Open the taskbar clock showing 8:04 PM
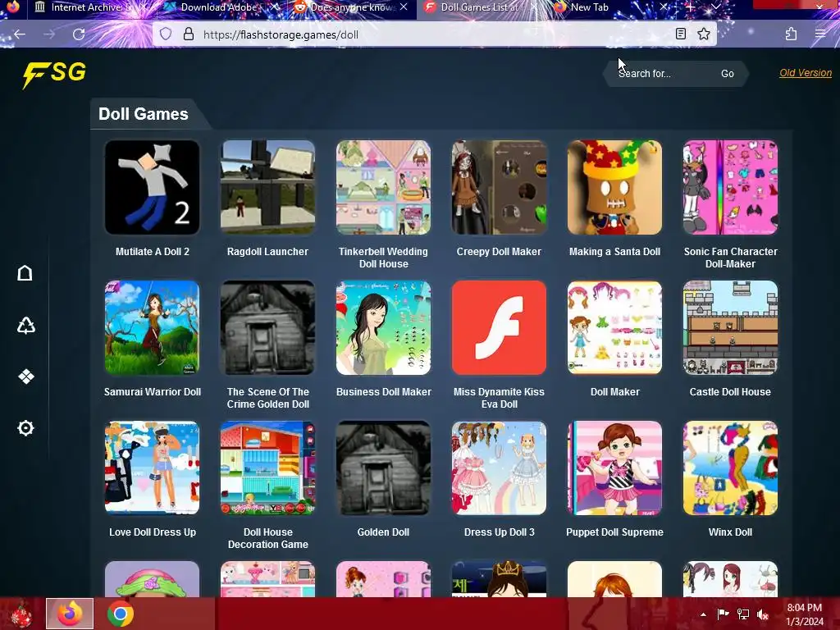 point(805,614)
